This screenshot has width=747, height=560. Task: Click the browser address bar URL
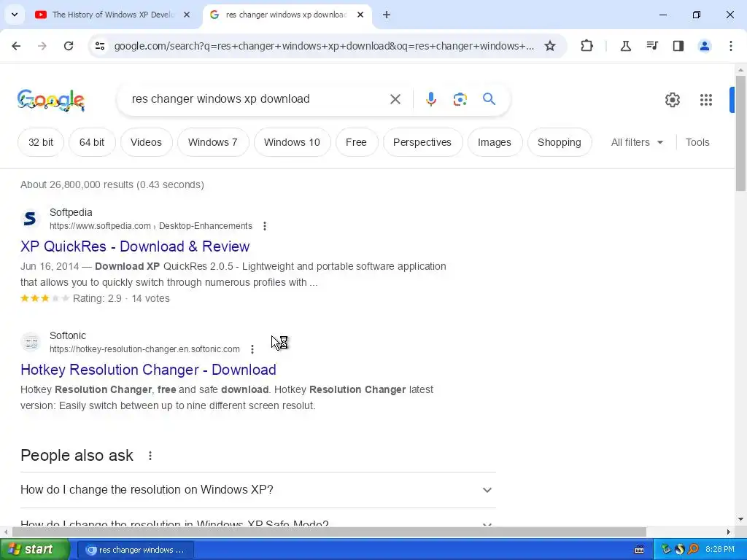324,46
